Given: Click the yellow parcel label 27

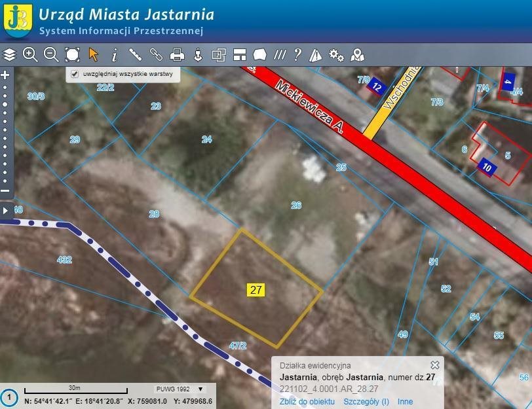Looking at the screenshot, I should [x=256, y=290].
